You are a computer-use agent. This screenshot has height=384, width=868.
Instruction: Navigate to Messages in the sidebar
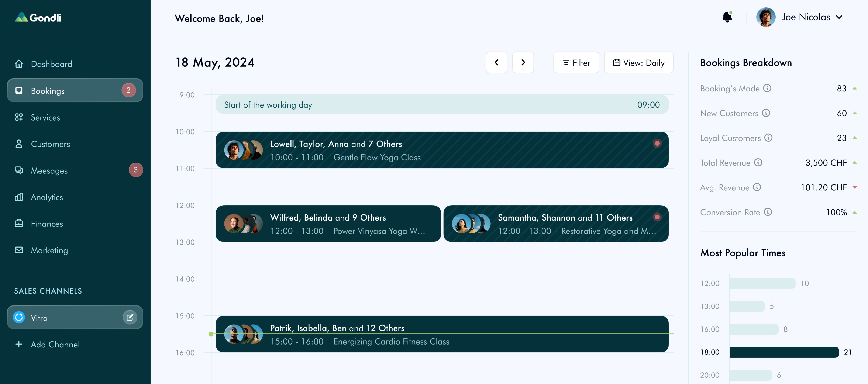point(49,171)
